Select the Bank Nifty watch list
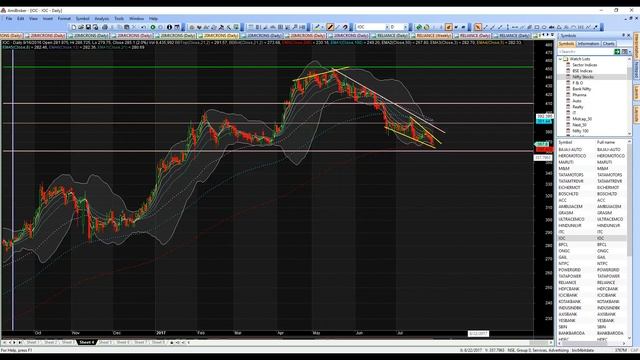 coord(582,89)
